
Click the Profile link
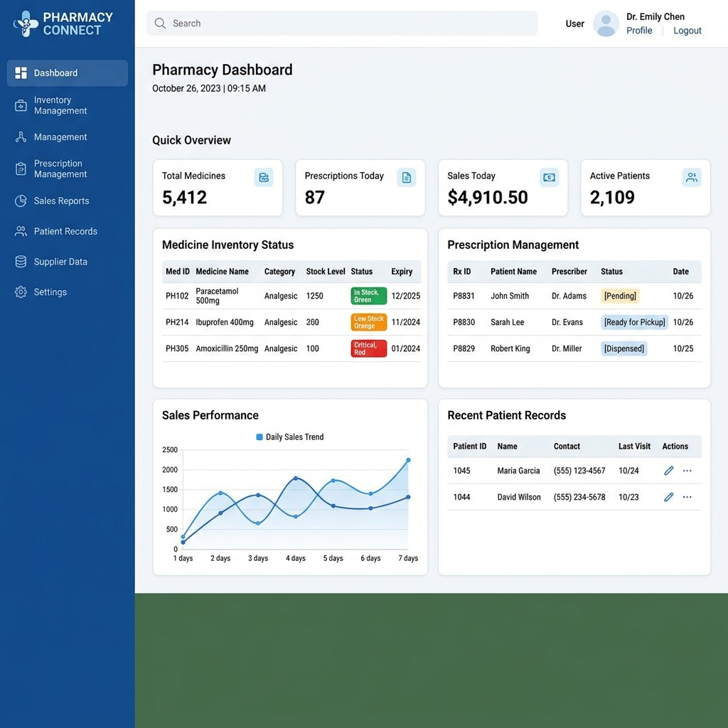[639, 31]
